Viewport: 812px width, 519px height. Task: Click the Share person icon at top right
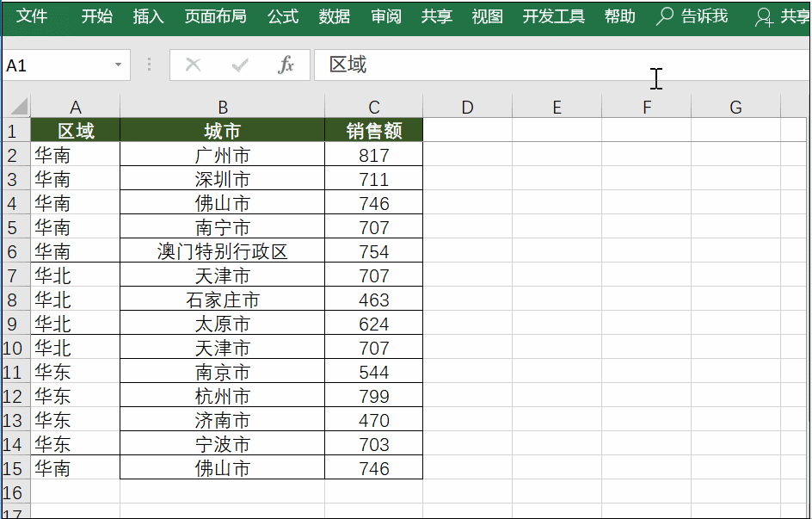click(x=764, y=17)
